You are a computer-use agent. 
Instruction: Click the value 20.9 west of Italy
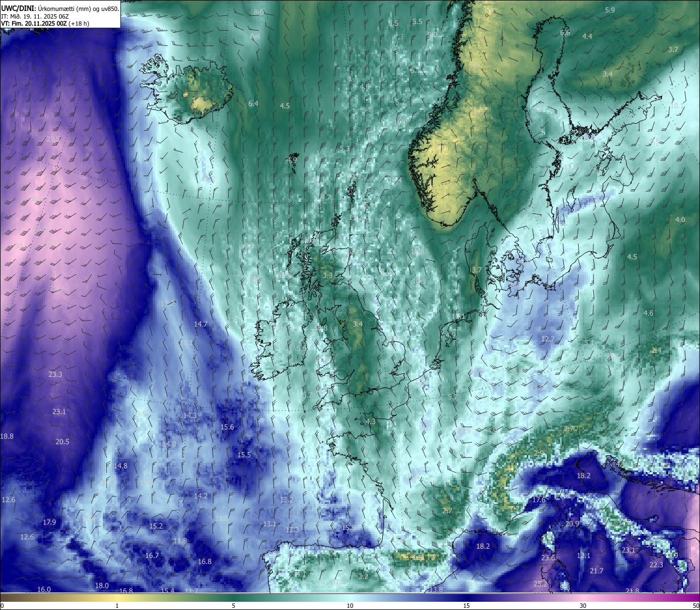pos(572,524)
